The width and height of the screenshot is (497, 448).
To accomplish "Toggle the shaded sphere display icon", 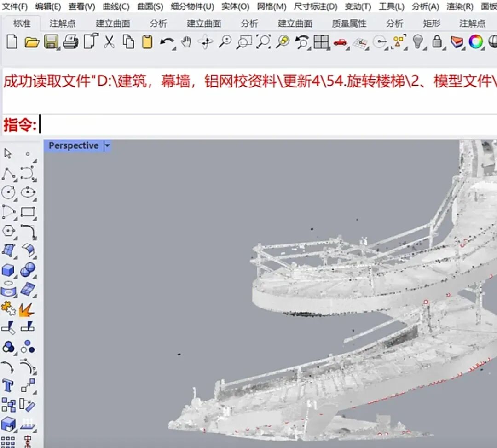I will pyautogui.click(x=492, y=42).
